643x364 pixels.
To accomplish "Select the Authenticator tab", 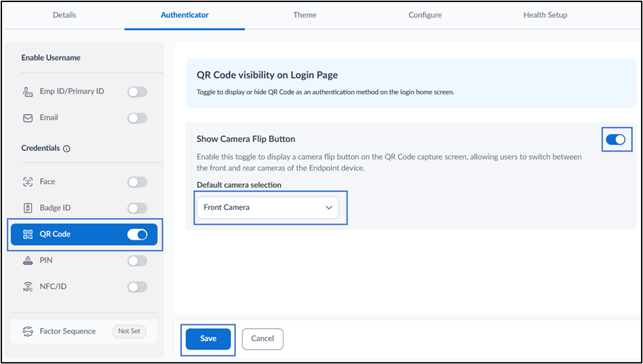I will (x=184, y=15).
